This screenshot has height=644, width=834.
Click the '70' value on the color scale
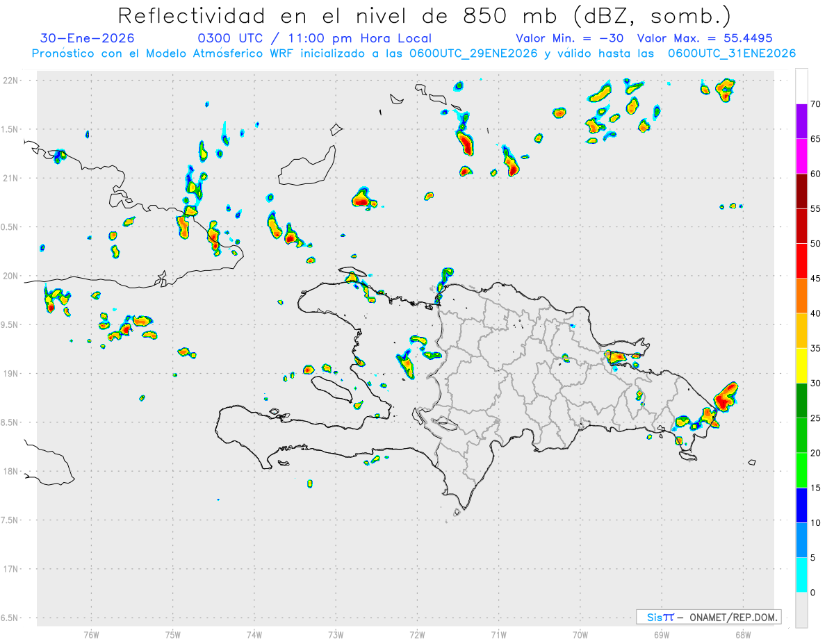[816, 104]
